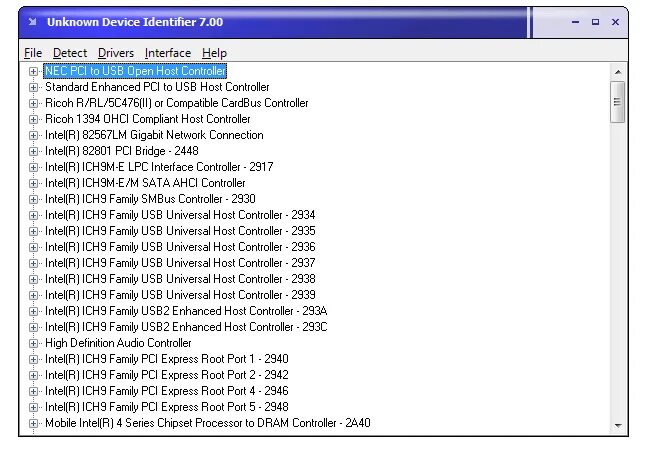Select ICH9 Family SMBus Controller - 2930
Screen dimensions: 648x452
click(x=150, y=199)
